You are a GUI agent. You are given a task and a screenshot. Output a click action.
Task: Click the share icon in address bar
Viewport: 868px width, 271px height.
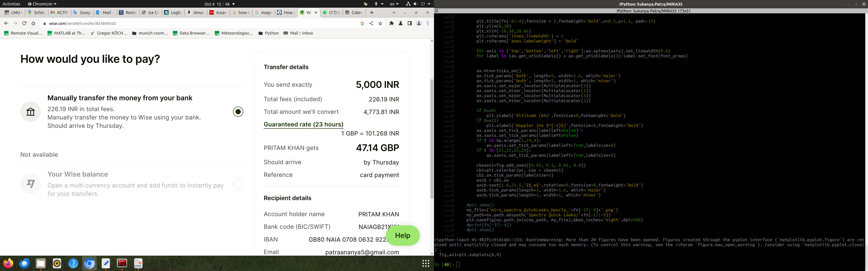click(371, 23)
